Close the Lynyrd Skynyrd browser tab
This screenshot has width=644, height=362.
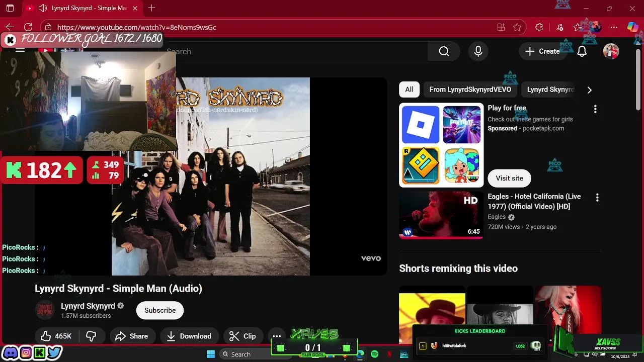click(x=135, y=8)
